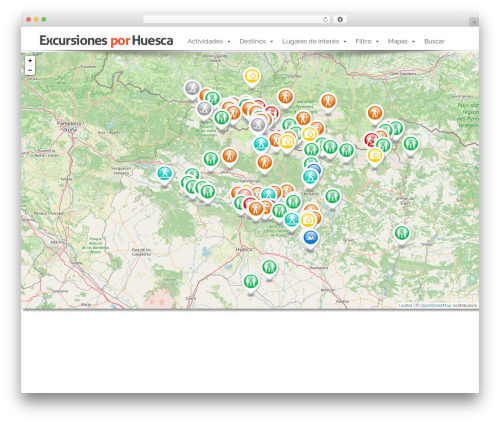Reload the page with the refresh icon
Image resolution: width=500 pixels, height=423 pixels.
click(325, 19)
